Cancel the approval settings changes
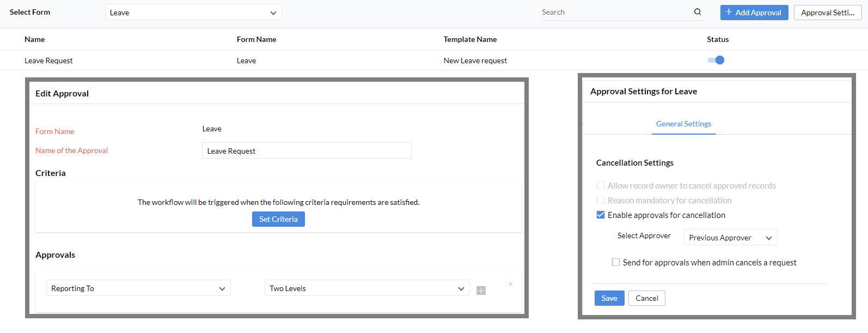The image size is (868, 333). coord(647,298)
